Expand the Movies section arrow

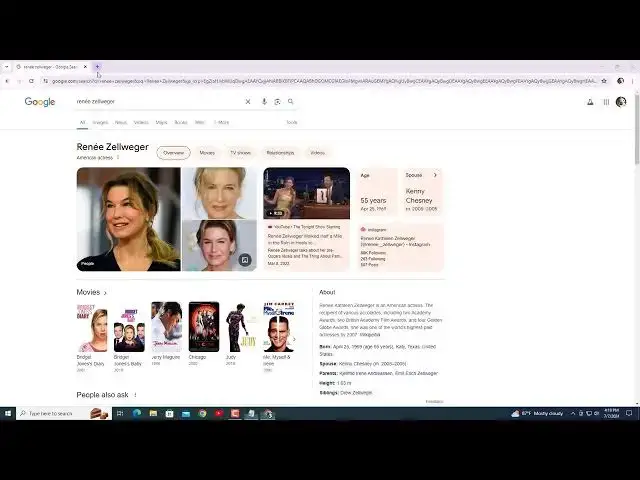(x=105, y=293)
